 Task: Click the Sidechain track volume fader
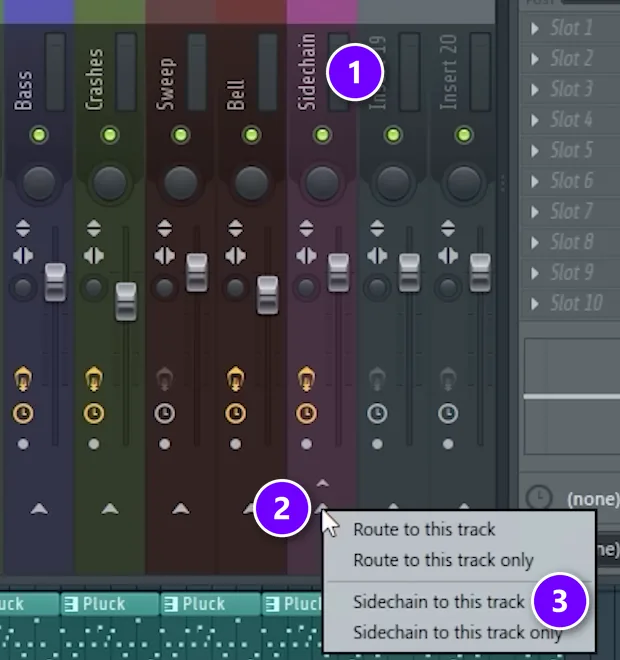point(338,273)
